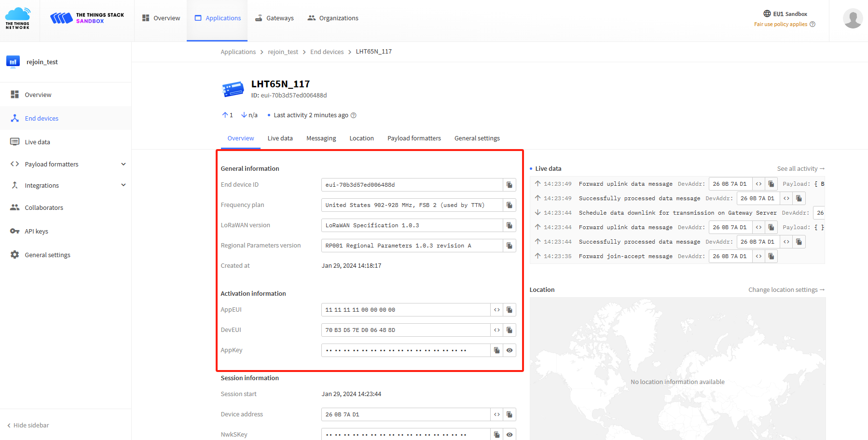Screen dimensions: 868x440
Task: Click the Fair use policy help icon
Action: (x=813, y=24)
